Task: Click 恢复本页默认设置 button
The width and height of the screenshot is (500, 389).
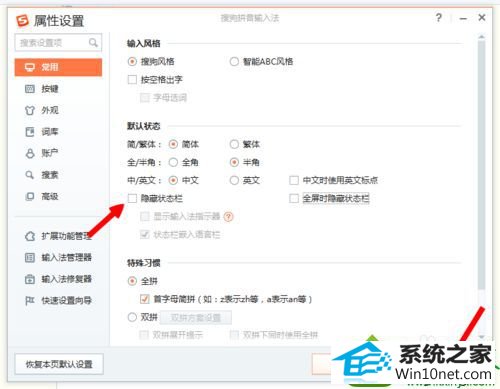Action: 59,364
